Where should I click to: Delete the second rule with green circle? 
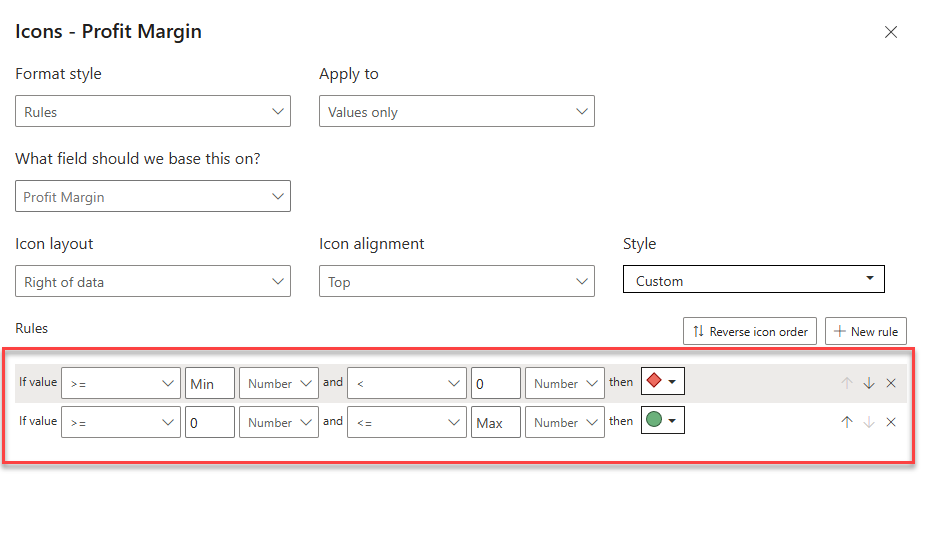891,422
